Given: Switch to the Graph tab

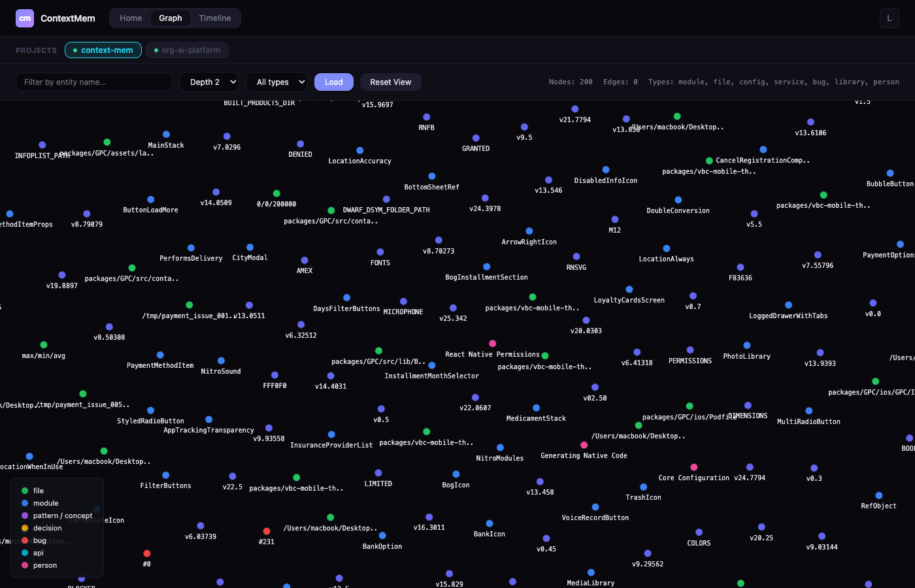Looking at the screenshot, I should pos(171,18).
